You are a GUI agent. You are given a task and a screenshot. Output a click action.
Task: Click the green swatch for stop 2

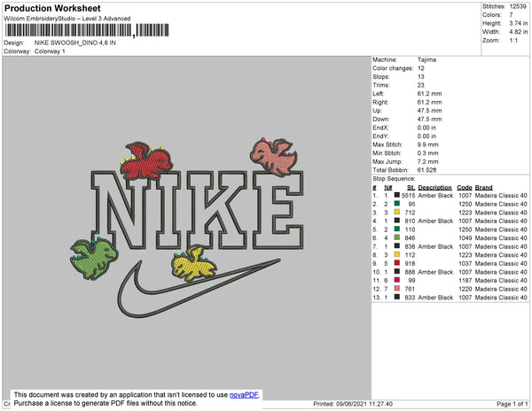(x=397, y=204)
